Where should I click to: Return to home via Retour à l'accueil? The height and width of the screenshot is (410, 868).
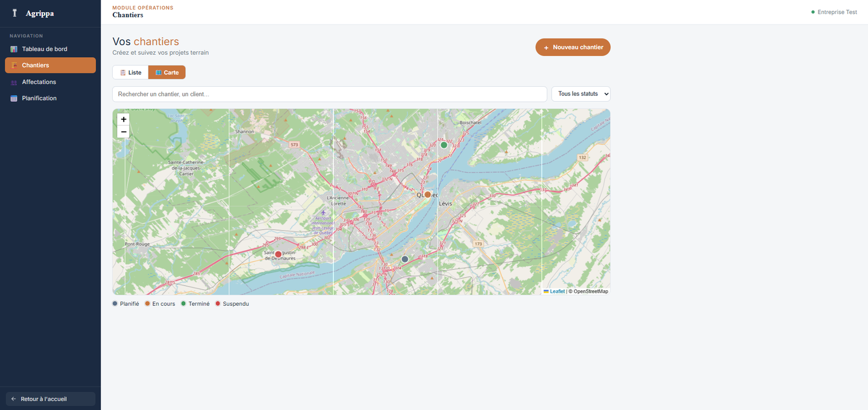pos(51,399)
